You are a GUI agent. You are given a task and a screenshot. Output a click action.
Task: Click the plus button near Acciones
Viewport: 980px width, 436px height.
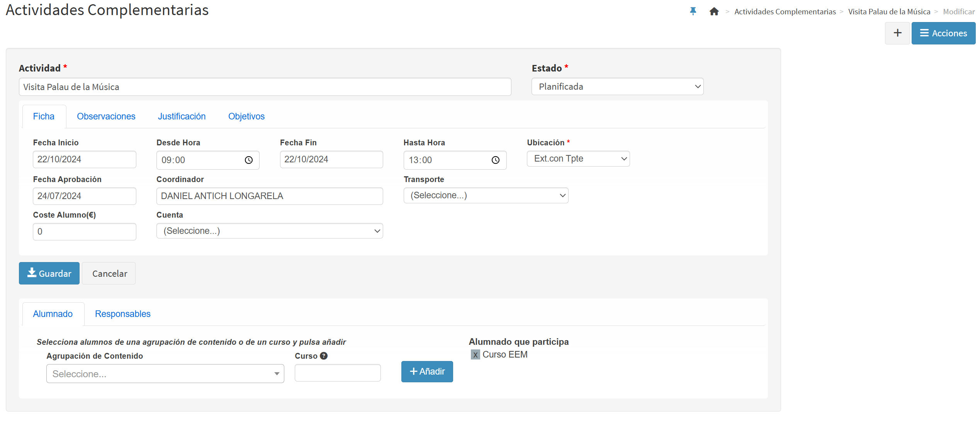point(897,33)
